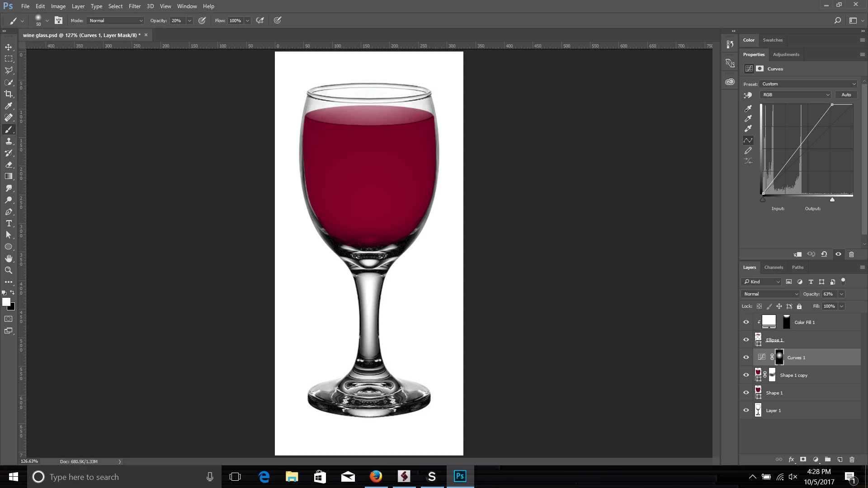The image size is (868, 488).
Task: Select the Eyedropper tool in toolbar
Action: pyautogui.click(x=9, y=106)
